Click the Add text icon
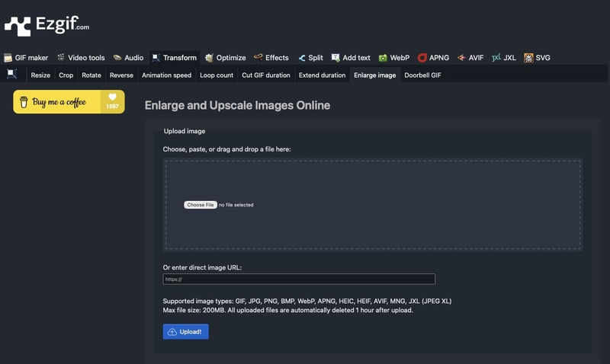Screen dimensions: 610x364 335,58
